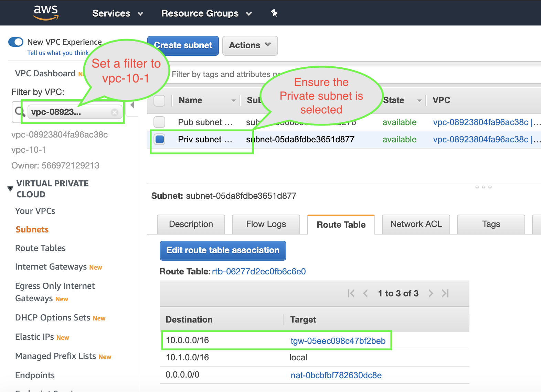
Task: Open NAT gateway nat-0bcbfbf782630dc8e link
Action: [336, 375]
